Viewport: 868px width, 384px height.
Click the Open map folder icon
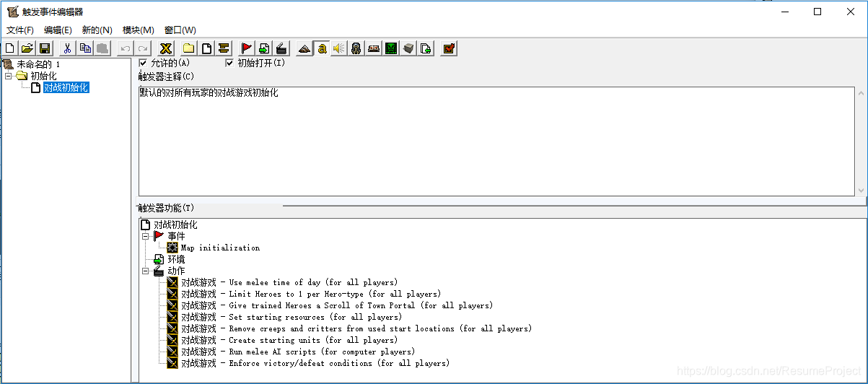point(27,48)
